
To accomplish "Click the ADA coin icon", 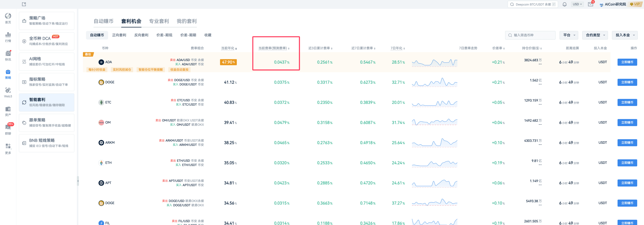I will pos(101,62).
